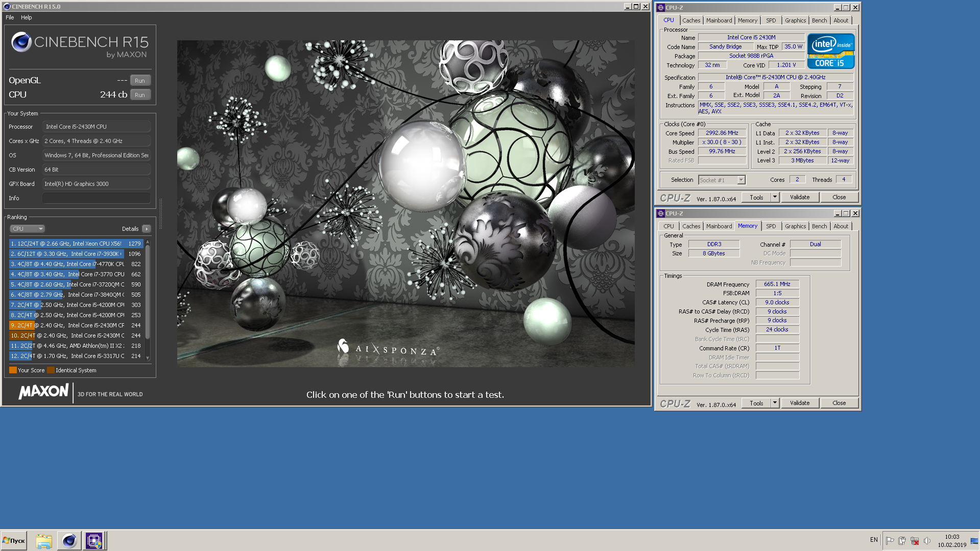This screenshot has height=551, width=980.
Task: Click the Cinebench R15 sphere logo
Action: [x=21, y=42]
